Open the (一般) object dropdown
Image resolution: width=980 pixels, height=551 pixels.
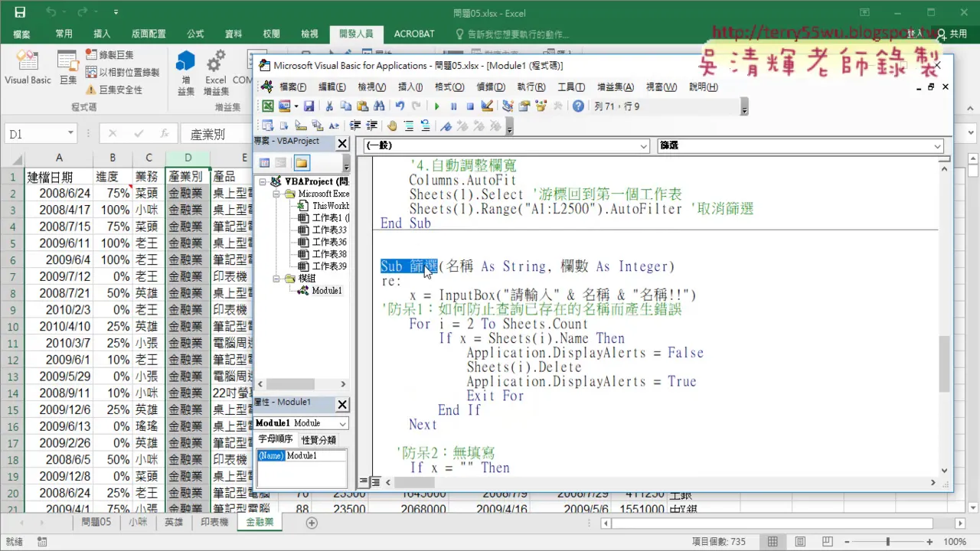click(x=643, y=146)
